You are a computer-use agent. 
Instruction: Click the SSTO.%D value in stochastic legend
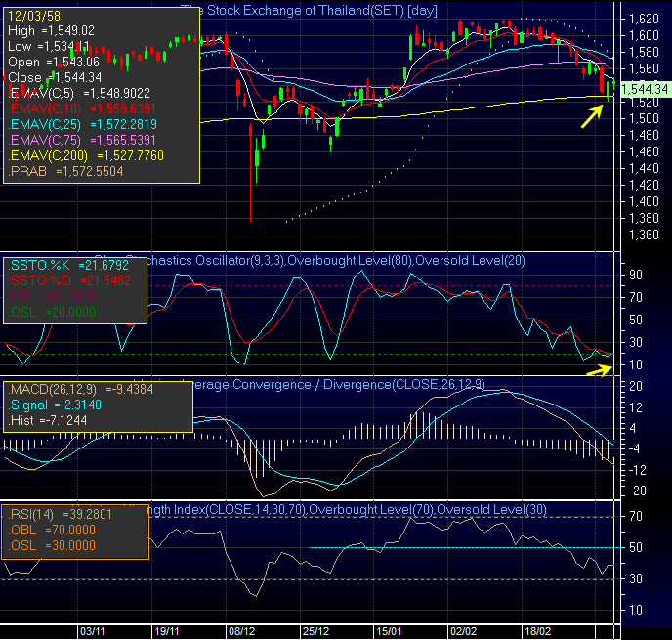pos(69,280)
